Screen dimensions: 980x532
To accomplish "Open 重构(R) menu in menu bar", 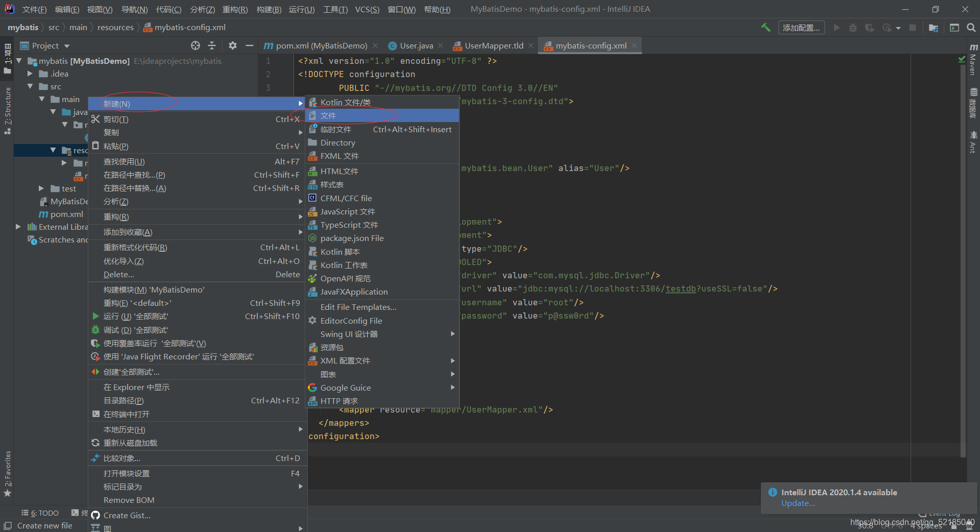I will point(235,9).
